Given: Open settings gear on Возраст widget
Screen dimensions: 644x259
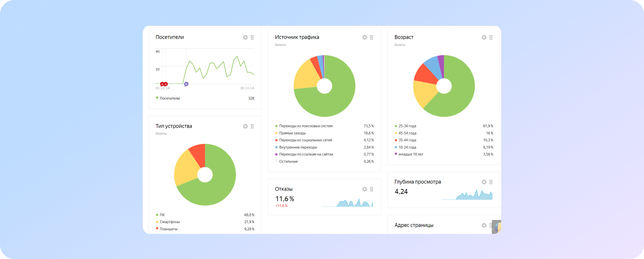Looking at the screenshot, I should pyautogui.click(x=484, y=37).
